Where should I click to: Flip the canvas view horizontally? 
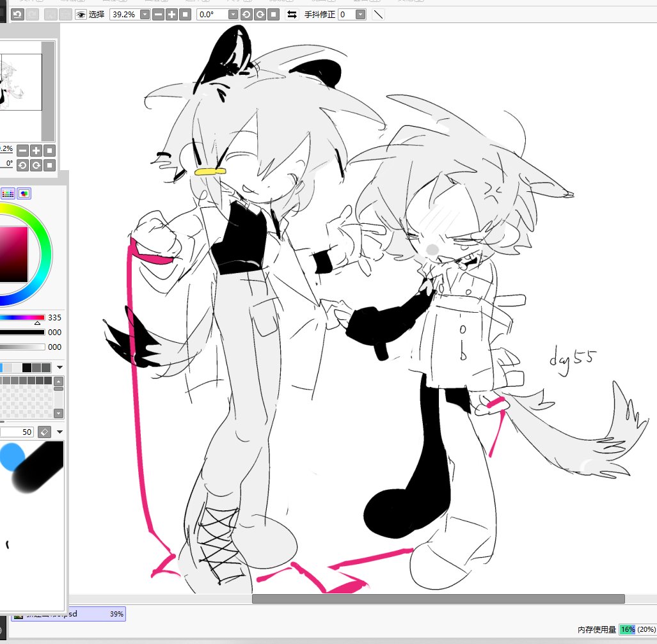point(292,15)
